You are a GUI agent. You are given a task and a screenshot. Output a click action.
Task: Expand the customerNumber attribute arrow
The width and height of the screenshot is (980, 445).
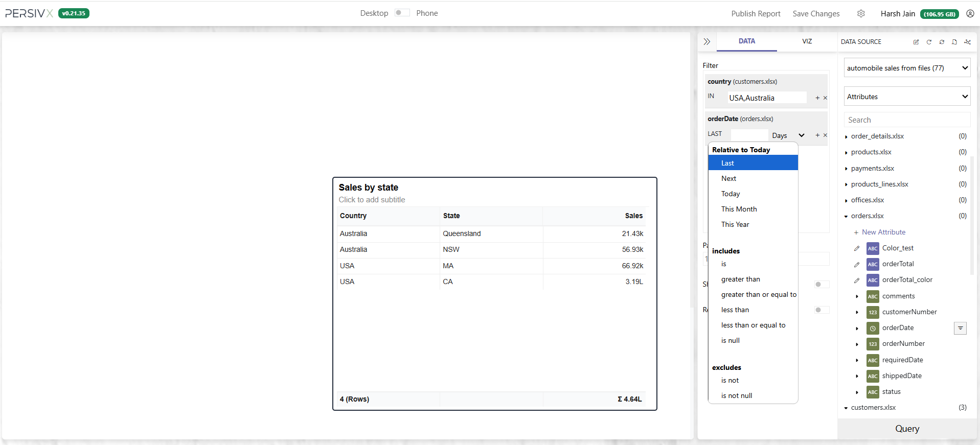point(857,312)
